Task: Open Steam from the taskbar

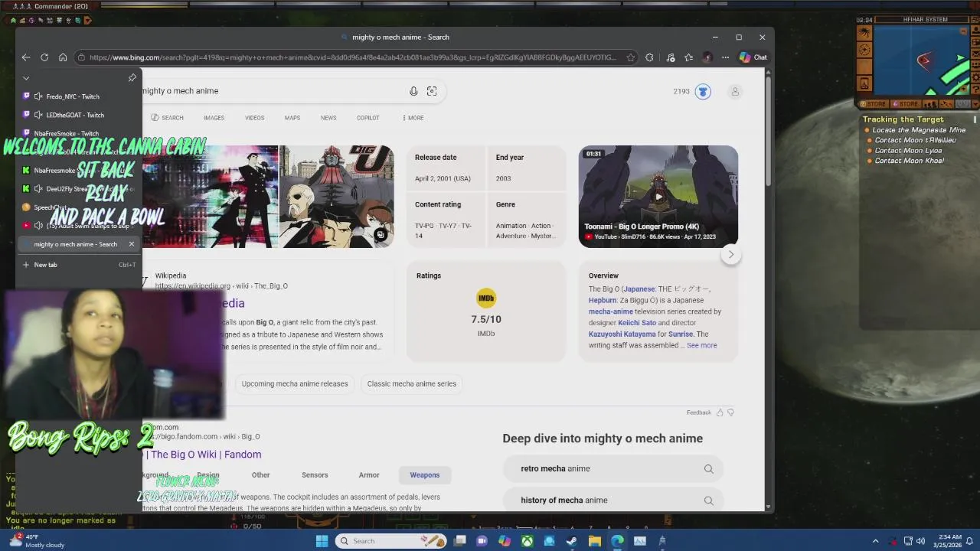Action: pos(571,541)
